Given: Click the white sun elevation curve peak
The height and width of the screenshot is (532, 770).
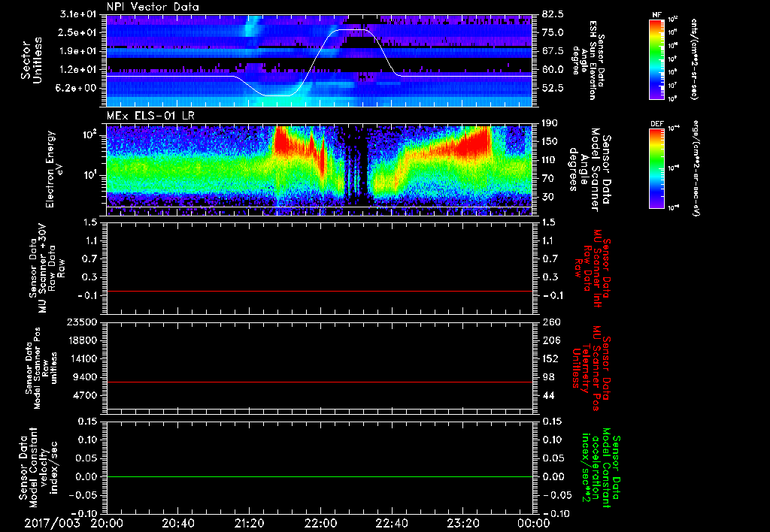Looking at the screenshot, I should (x=352, y=30).
